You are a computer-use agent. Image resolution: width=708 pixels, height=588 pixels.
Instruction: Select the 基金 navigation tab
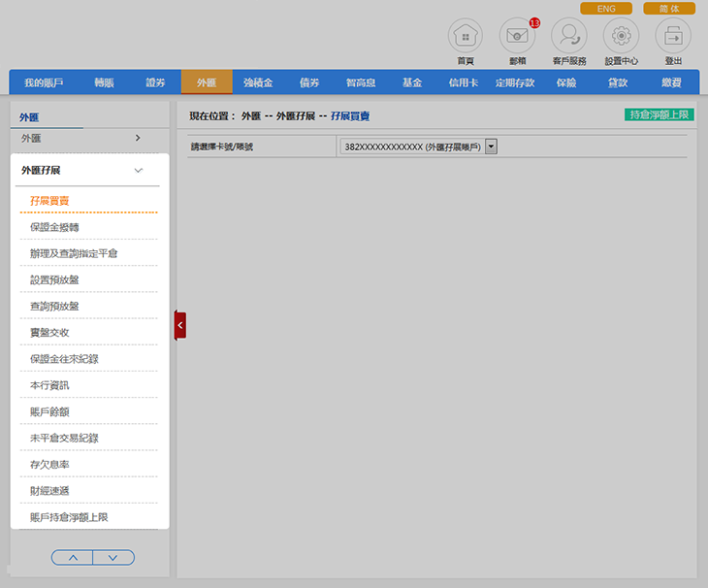coord(412,82)
